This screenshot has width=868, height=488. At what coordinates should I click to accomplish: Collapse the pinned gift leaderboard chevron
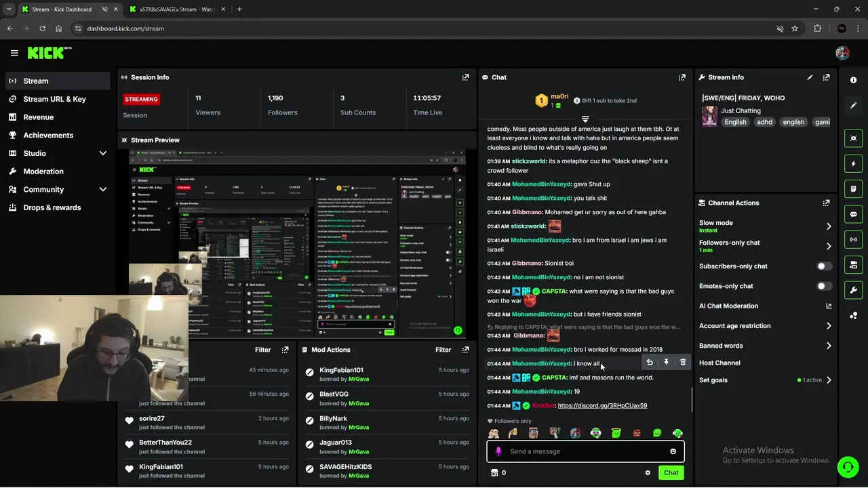pos(585,119)
